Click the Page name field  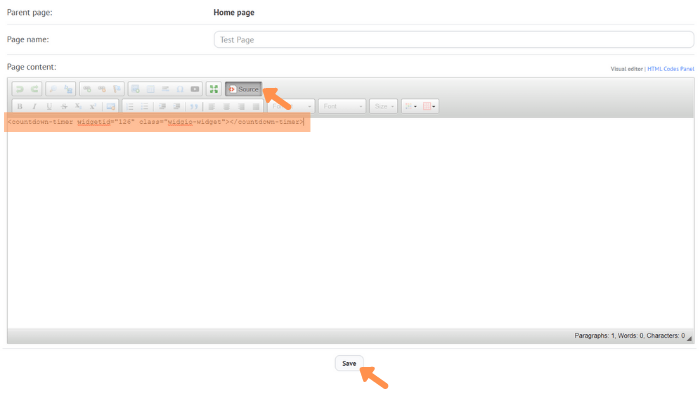(x=454, y=40)
